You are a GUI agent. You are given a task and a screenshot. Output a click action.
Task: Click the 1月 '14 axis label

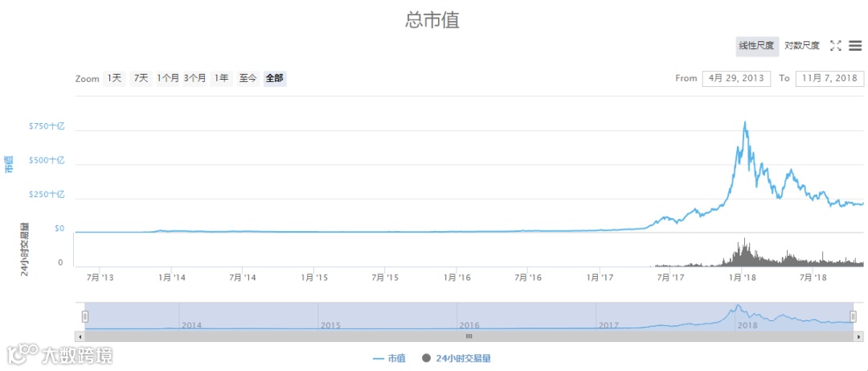(172, 277)
